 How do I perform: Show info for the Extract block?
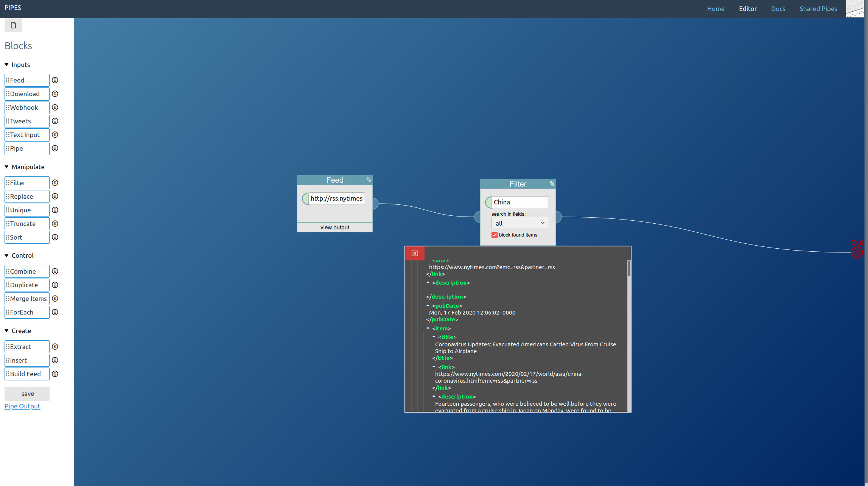tap(55, 347)
